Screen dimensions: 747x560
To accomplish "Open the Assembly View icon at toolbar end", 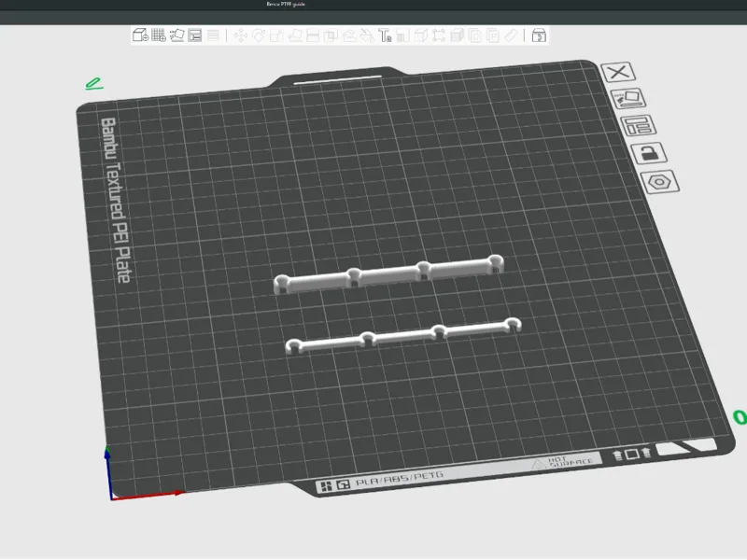I will point(539,35).
